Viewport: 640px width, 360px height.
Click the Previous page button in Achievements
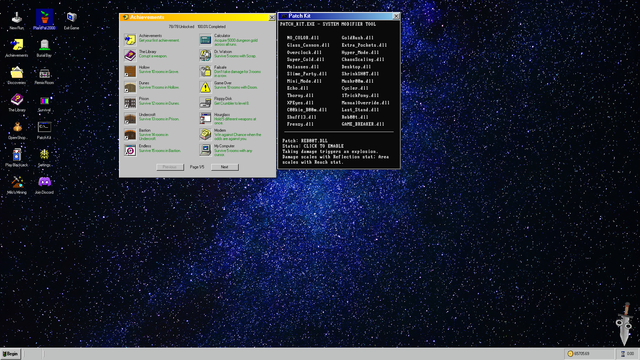pyautogui.click(x=170, y=167)
